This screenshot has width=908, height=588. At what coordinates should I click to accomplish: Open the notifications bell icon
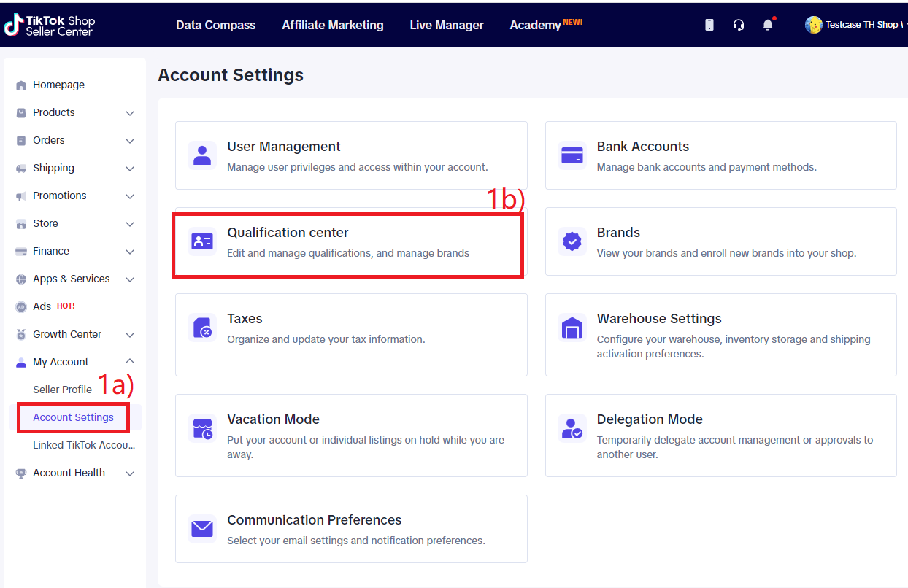coord(768,25)
